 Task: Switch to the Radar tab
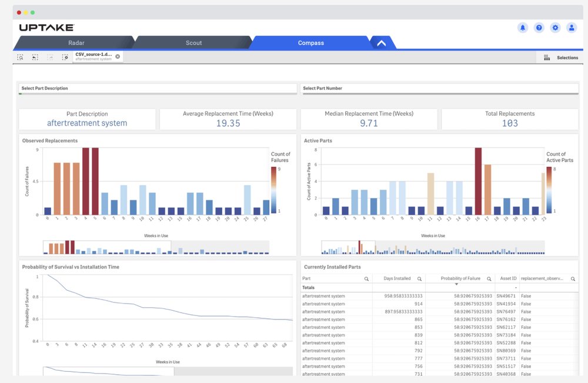(x=75, y=42)
